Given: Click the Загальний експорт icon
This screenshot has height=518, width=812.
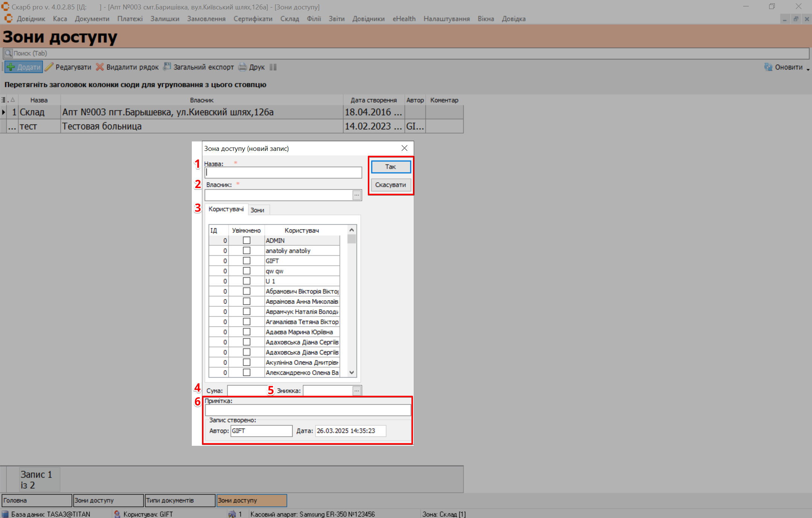Looking at the screenshot, I should [x=167, y=67].
